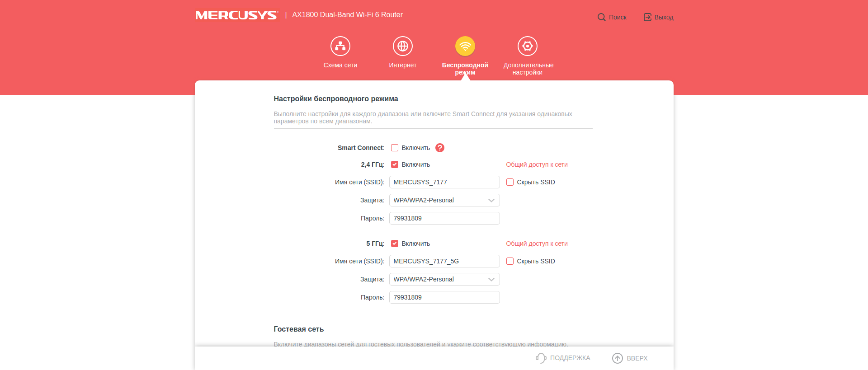Click Общий доступ к сети link for 5 ГГц
This screenshot has height=370, width=868.
537,244
